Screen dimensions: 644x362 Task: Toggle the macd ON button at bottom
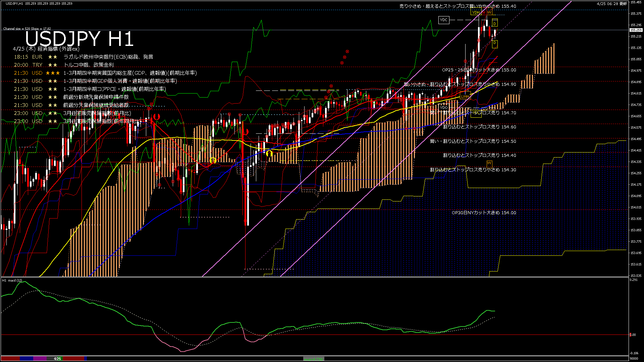coord(314,359)
